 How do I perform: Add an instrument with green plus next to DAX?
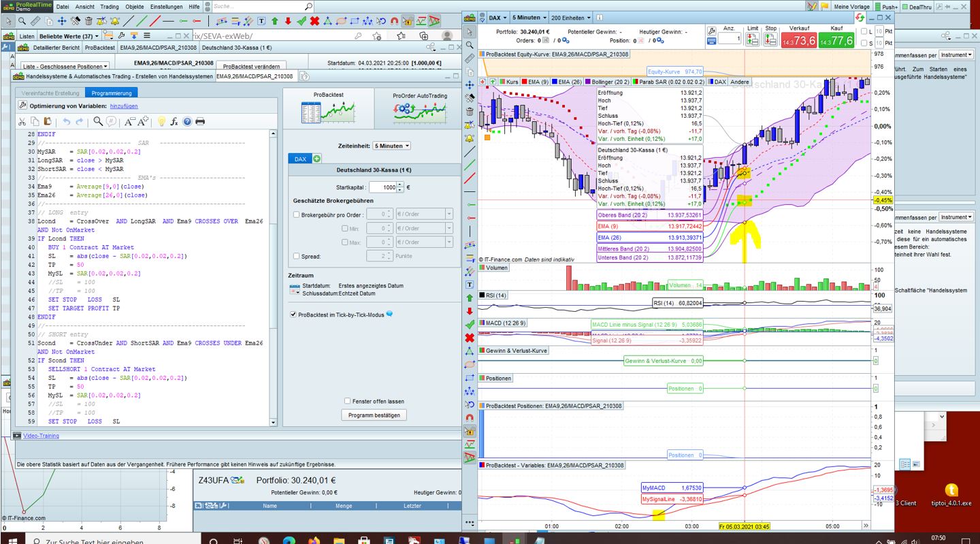(317, 159)
